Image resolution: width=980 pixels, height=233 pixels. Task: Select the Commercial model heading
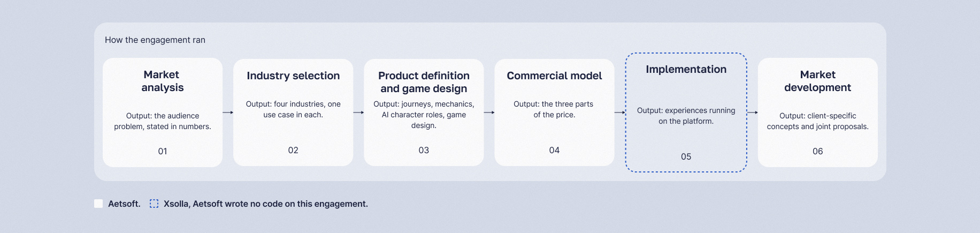pos(554,76)
